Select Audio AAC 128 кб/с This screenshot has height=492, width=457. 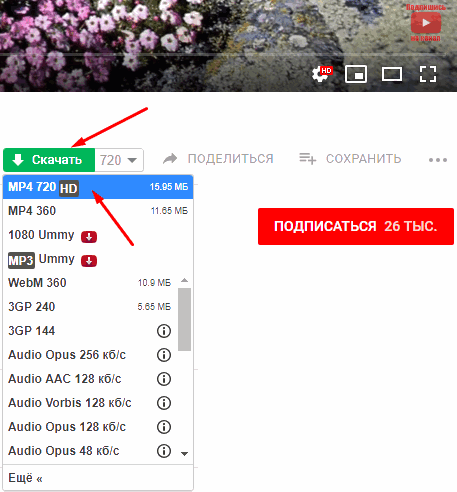89,379
